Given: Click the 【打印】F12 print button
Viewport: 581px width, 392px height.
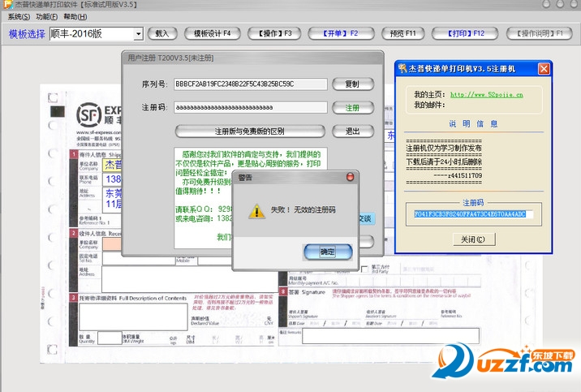Looking at the screenshot, I should click(466, 34).
